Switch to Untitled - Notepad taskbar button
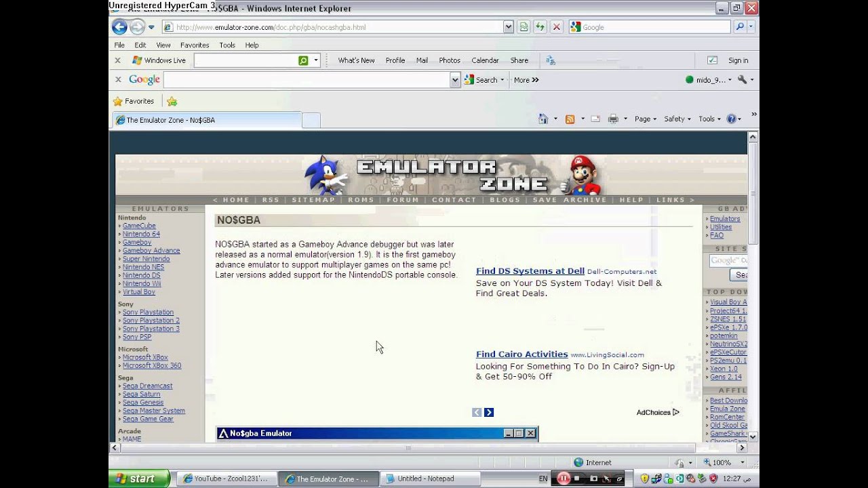Image resolution: width=868 pixels, height=488 pixels. pos(430,479)
